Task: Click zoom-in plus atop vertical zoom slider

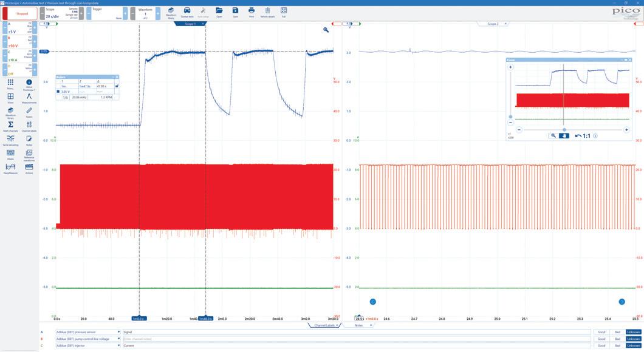Action: click(x=510, y=67)
